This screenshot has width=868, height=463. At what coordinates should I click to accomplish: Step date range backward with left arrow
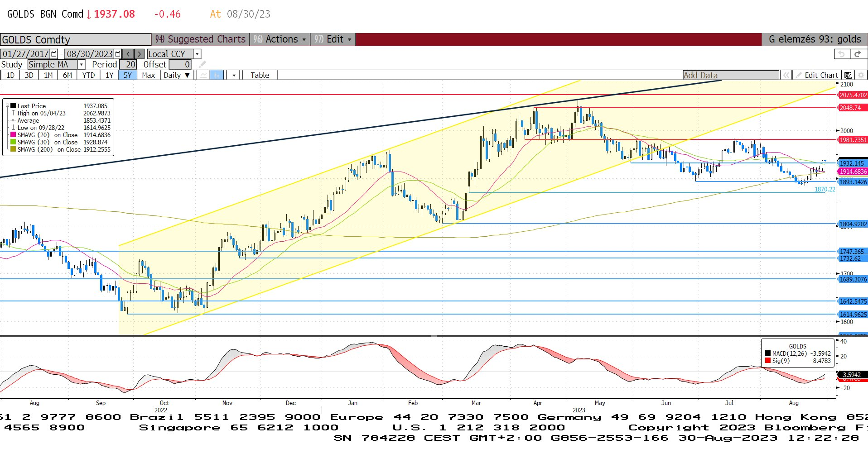point(128,54)
